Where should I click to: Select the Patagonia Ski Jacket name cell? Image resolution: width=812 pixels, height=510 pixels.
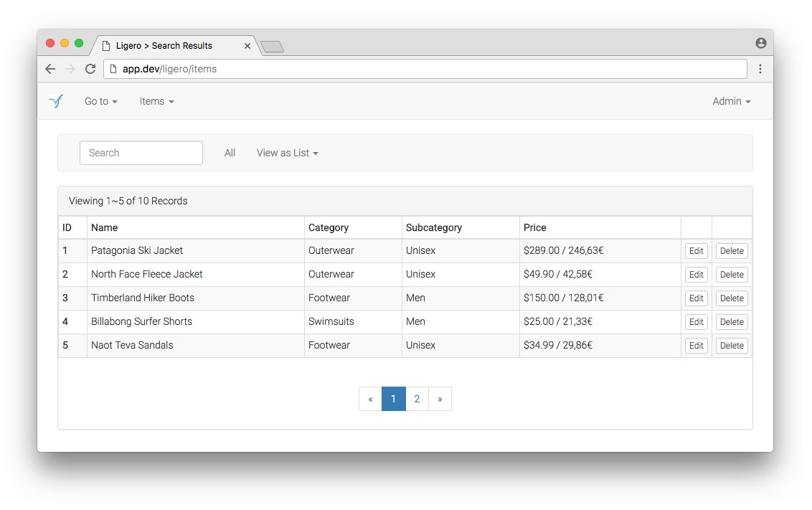pos(196,250)
